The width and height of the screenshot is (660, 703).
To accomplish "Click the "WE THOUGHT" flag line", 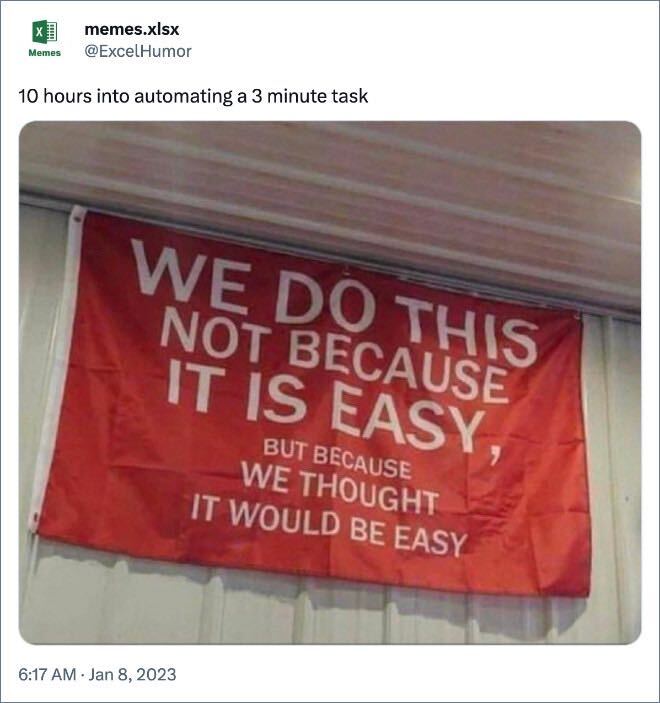I will click(340, 487).
